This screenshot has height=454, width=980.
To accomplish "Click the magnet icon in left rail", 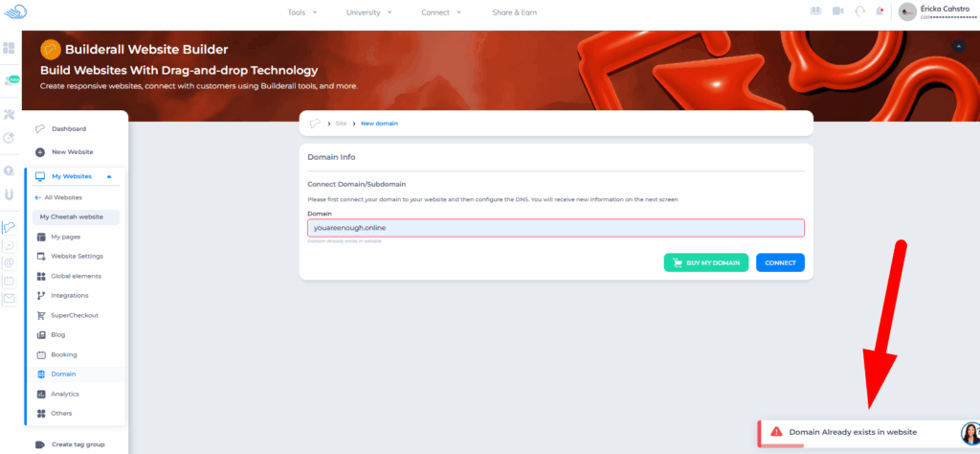I will [x=10, y=194].
